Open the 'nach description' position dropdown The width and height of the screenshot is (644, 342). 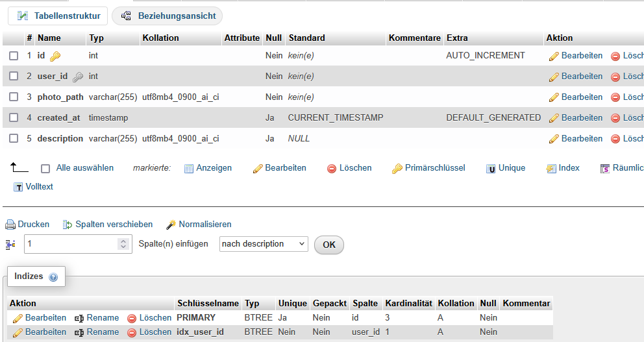(x=263, y=244)
